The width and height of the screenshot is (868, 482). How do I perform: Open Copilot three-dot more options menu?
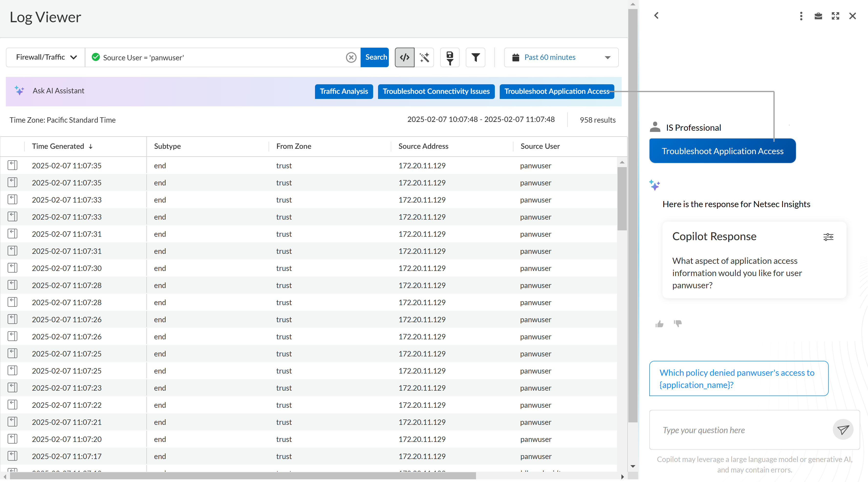tap(801, 16)
